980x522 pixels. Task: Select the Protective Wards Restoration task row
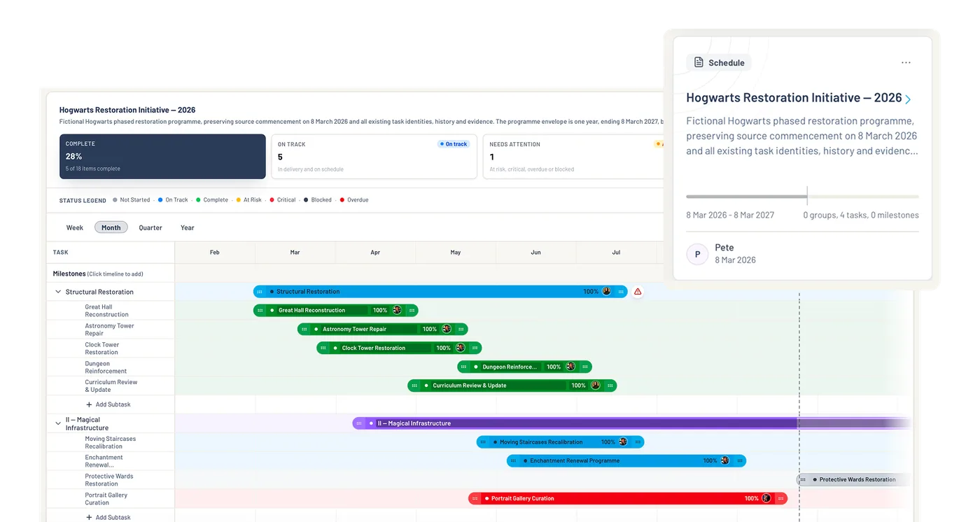pos(111,480)
